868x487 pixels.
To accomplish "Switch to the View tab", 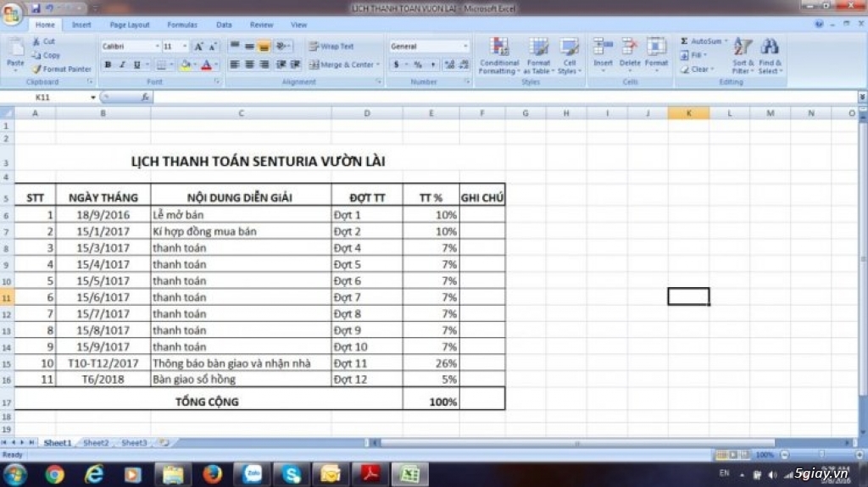I will click(x=298, y=25).
